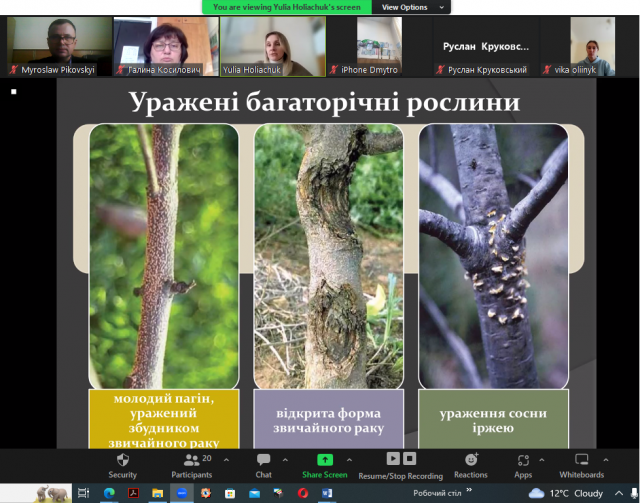The image size is (640, 503).
Task: Open Task View in the taskbar
Action: 83,493
